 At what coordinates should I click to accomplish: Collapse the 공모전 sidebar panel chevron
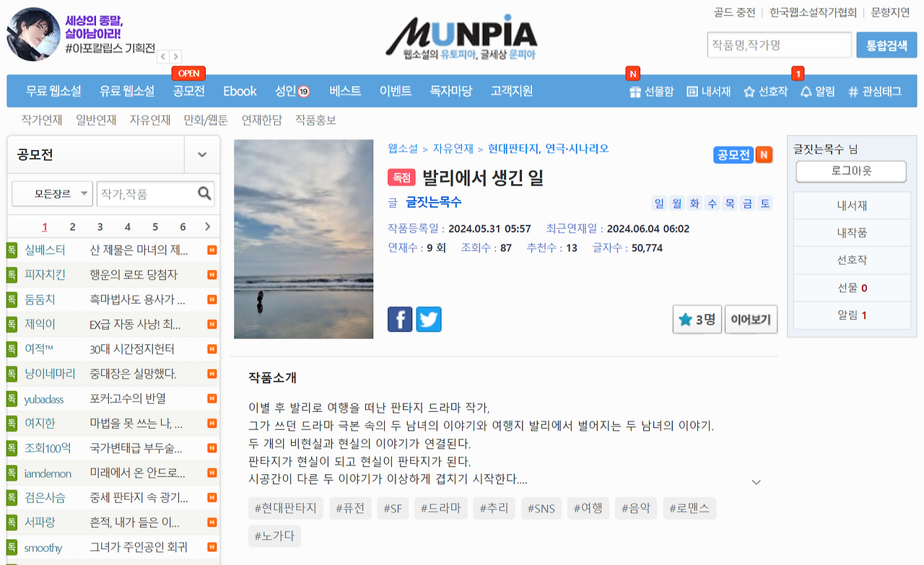(201, 154)
